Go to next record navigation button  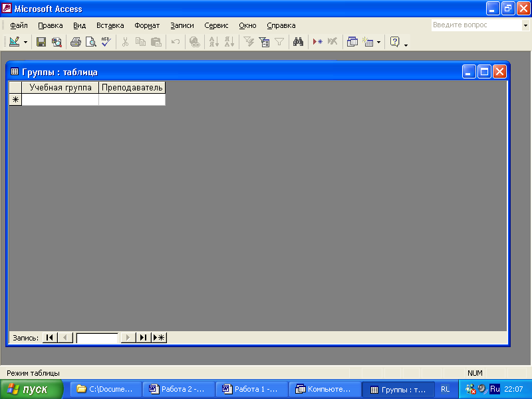tap(128, 338)
